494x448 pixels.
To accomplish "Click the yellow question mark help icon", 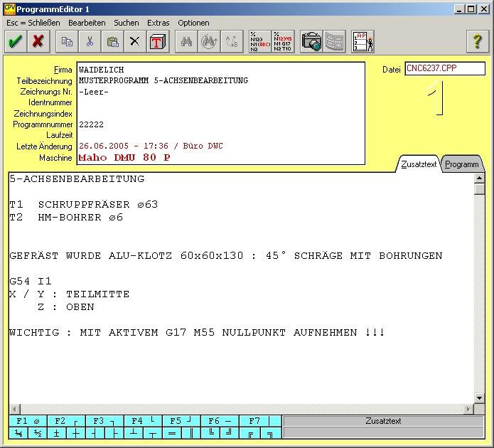I will [478, 42].
